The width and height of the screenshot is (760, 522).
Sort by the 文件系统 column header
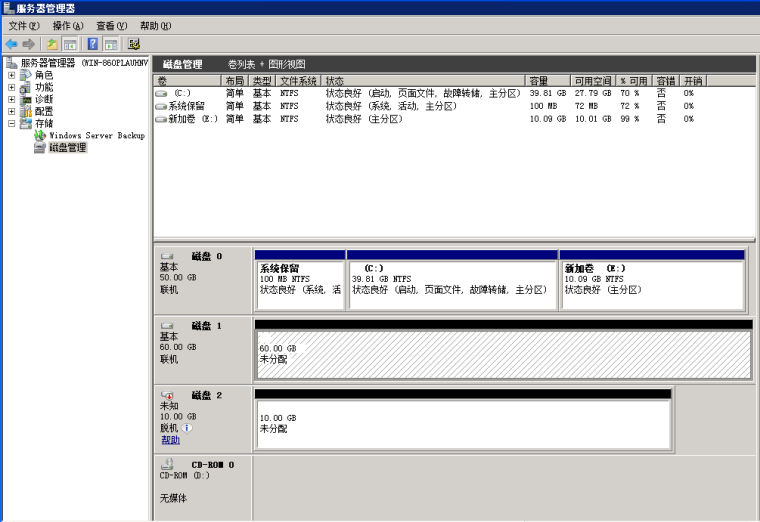coord(298,81)
